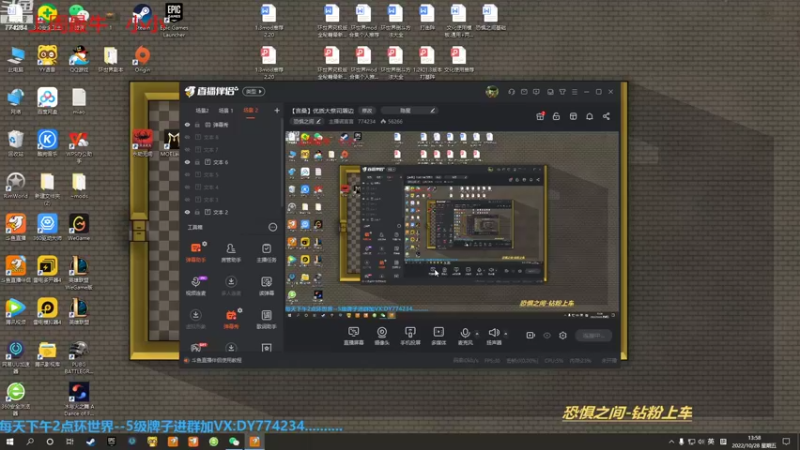Open the 弹幕秀 tool in toolbox

(x=231, y=319)
